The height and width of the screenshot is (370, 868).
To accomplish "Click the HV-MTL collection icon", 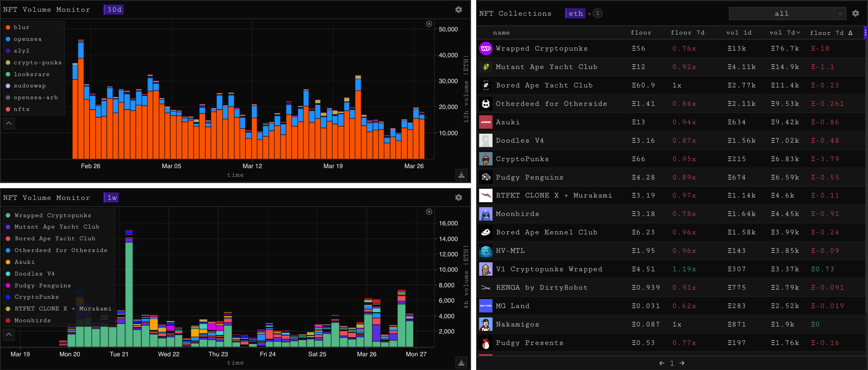I will click(x=486, y=251).
